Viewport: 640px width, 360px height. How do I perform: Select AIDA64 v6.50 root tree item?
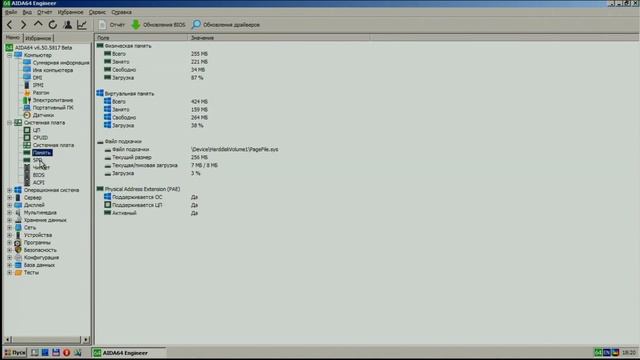(x=43, y=48)
